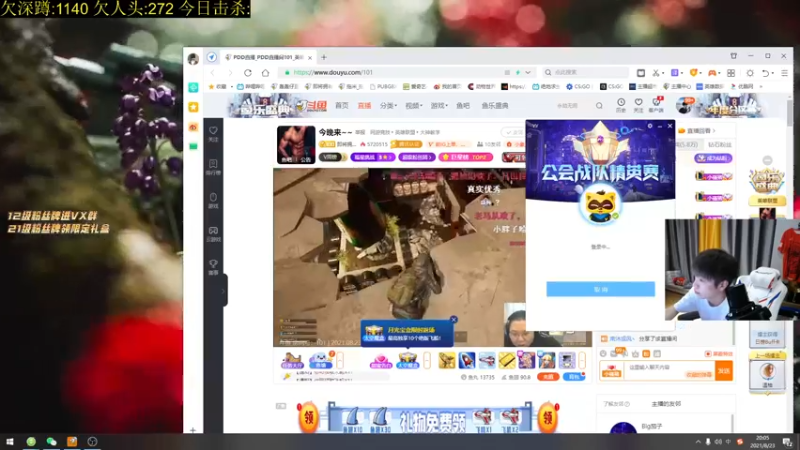The width and height of the screenshot is (800, 450).
Task: Expand the 游戏 nav dropdown
Action: pos(439,106)
